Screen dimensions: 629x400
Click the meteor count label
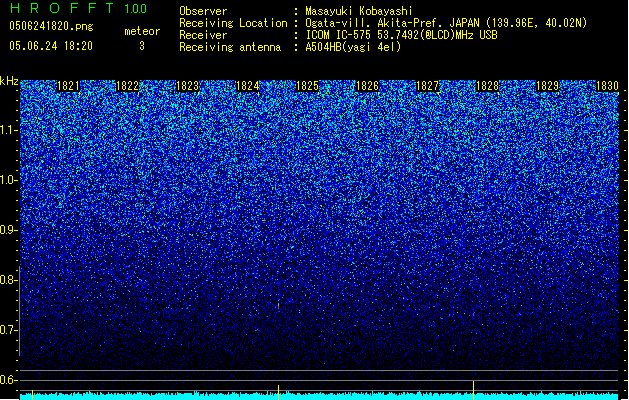tap(142, 31)
